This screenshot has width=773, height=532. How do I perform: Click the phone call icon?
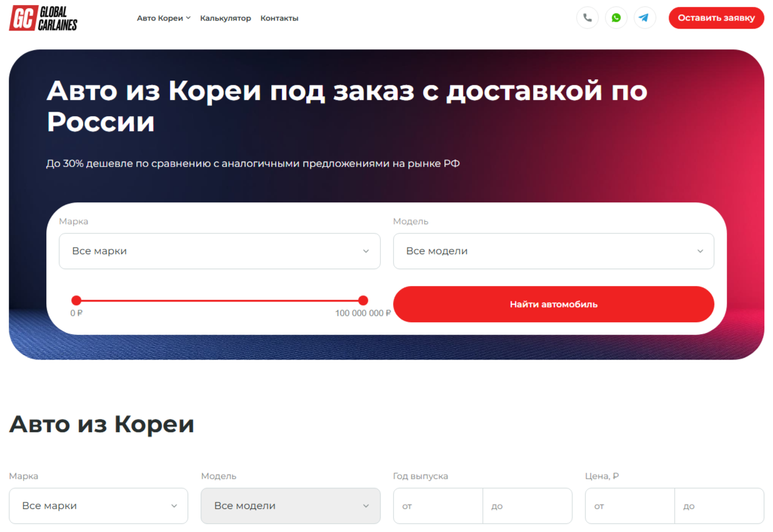pyautogui.click(x=587, y=18)
